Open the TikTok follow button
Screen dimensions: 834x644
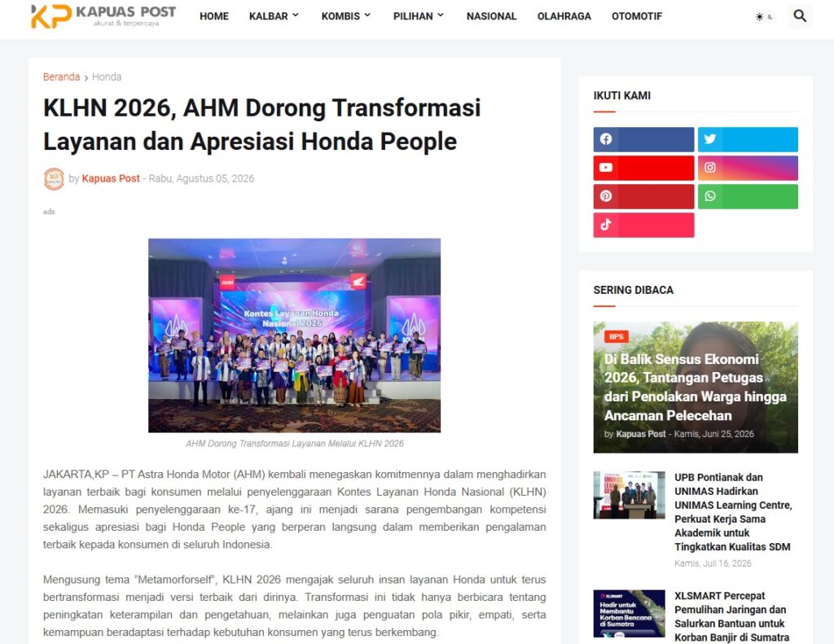(643, 225)
